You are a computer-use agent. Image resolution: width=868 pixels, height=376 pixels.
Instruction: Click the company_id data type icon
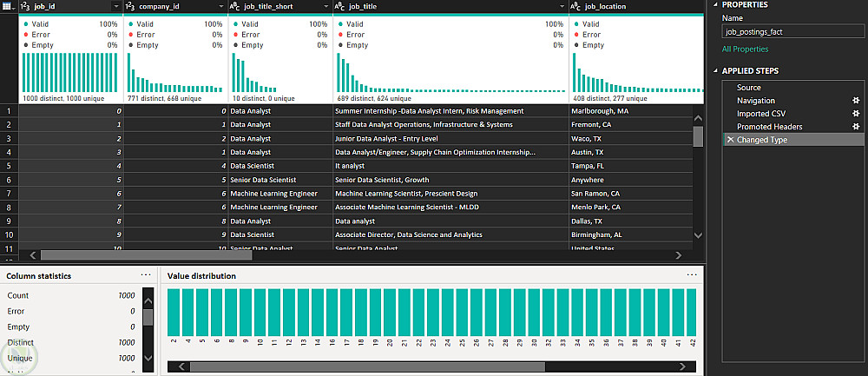click(129, 6)
